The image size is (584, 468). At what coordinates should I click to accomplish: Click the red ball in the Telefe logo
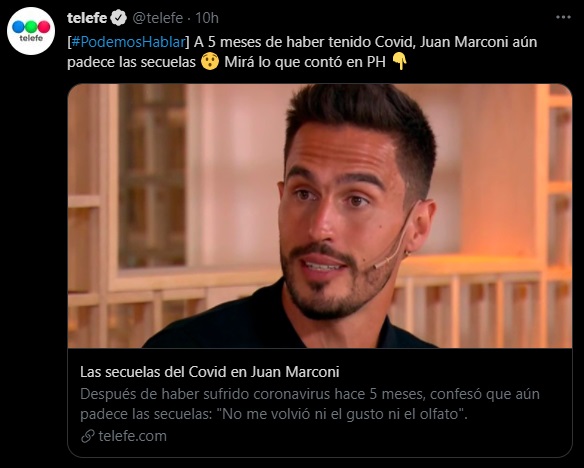(44, 27)
